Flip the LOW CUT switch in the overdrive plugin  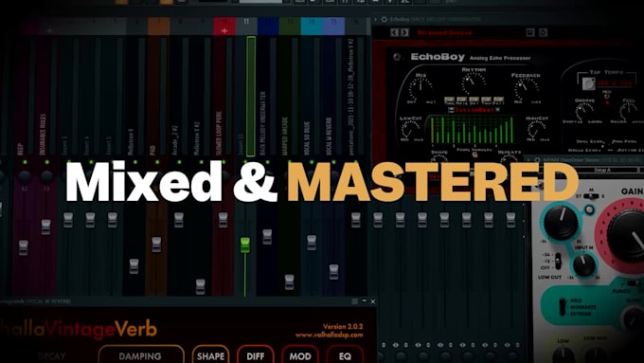pos(558,261)
